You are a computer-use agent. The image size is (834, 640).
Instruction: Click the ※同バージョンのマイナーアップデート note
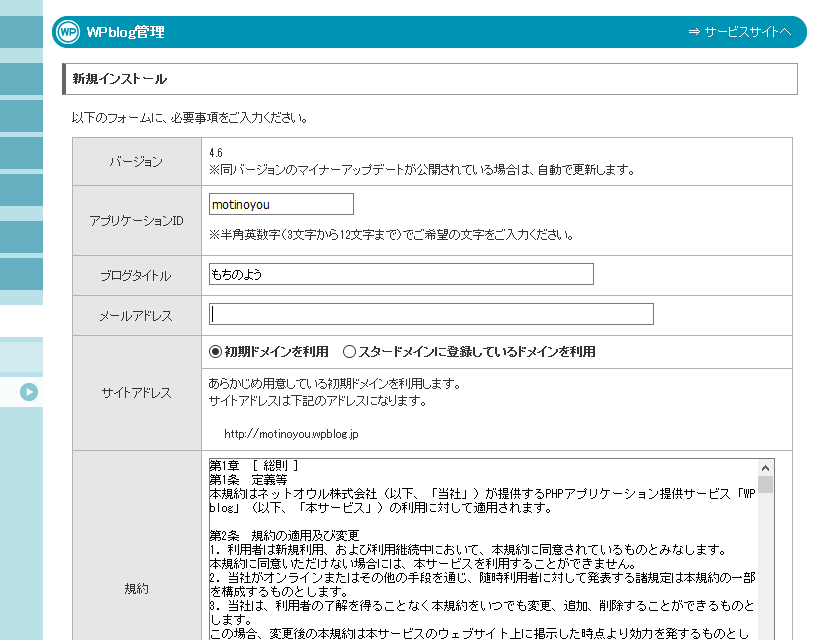(x=422, y=170)
